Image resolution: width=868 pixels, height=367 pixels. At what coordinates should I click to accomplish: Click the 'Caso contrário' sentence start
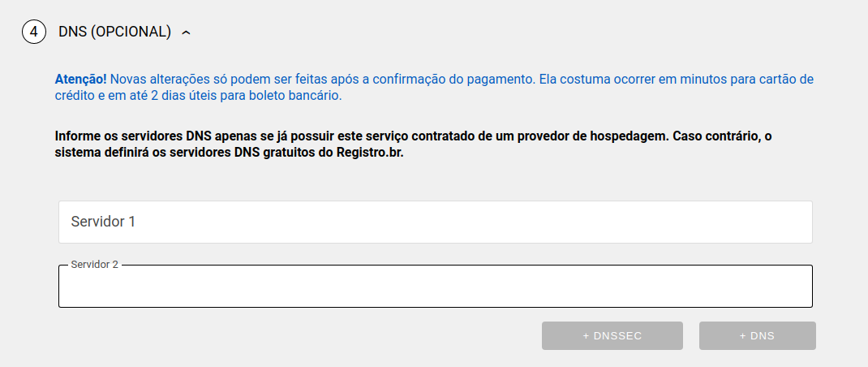pos(715,136)
